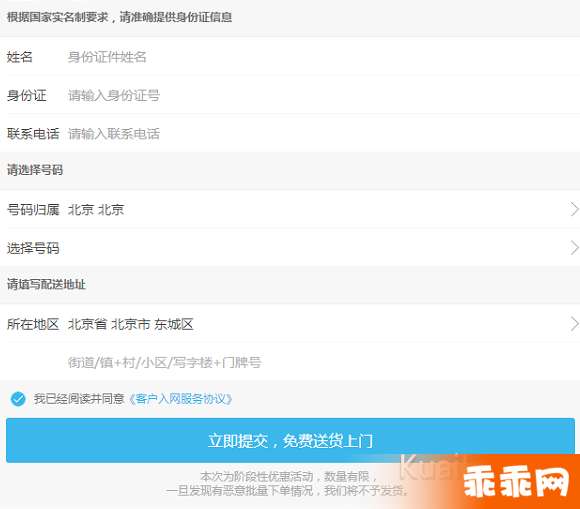The image size is (580, 509).
Task: Open the 选择号码 chevron arrow
Action: click(x=574, y=247)
